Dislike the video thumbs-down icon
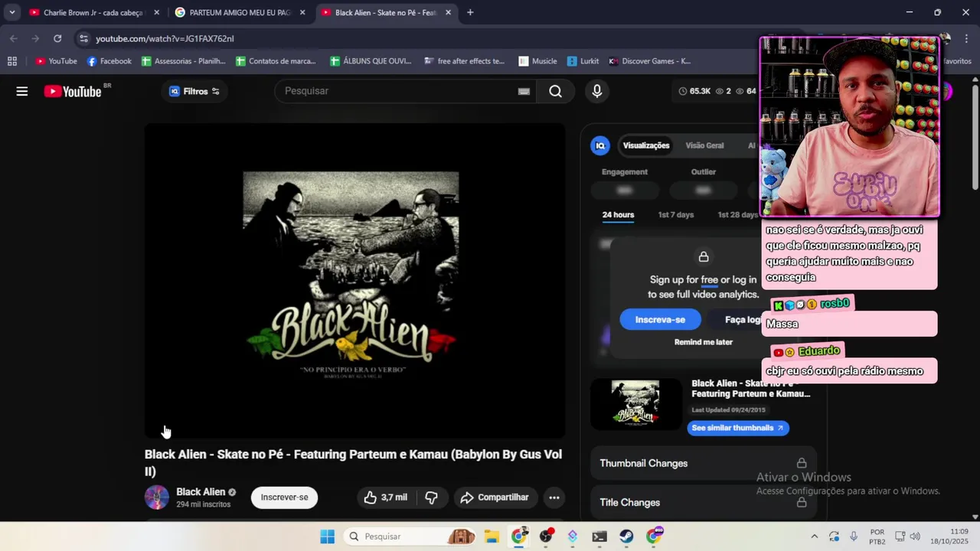The height and width of the screenshot is (551, 980). pyautogui.click(x=431, y=497)
